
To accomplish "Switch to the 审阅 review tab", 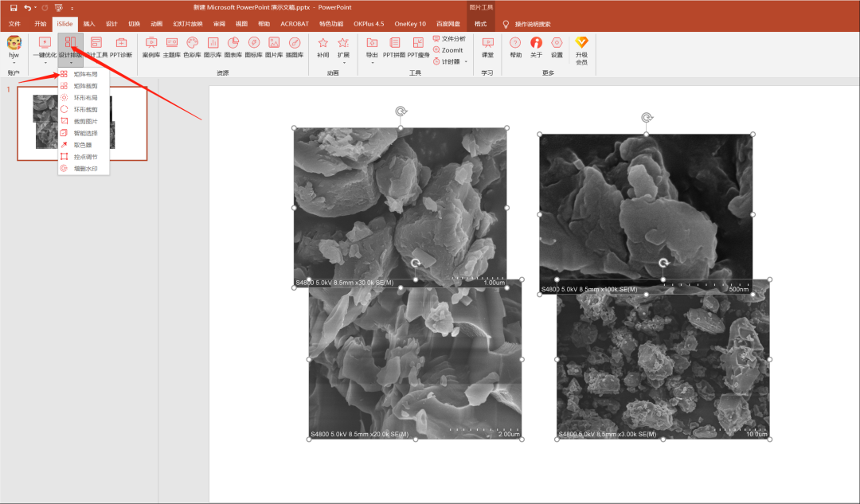I will click(219, 24).
